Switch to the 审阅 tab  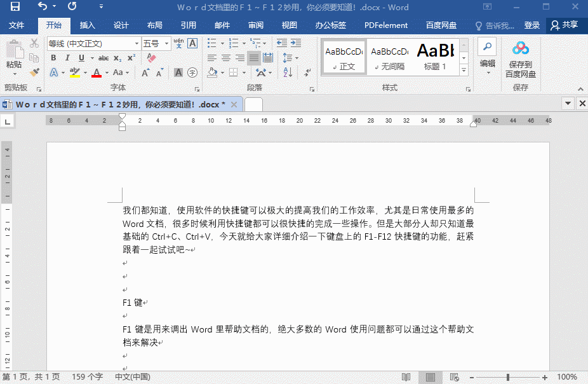coord(256,25)
